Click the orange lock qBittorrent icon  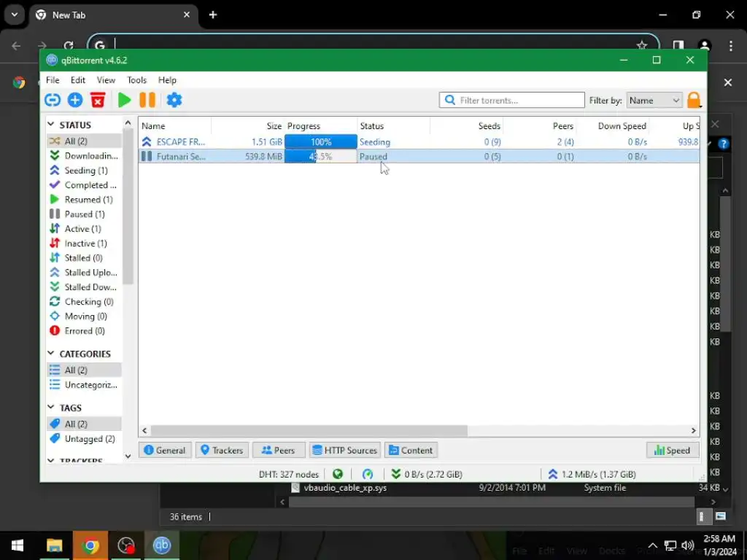tap(694, 101)
